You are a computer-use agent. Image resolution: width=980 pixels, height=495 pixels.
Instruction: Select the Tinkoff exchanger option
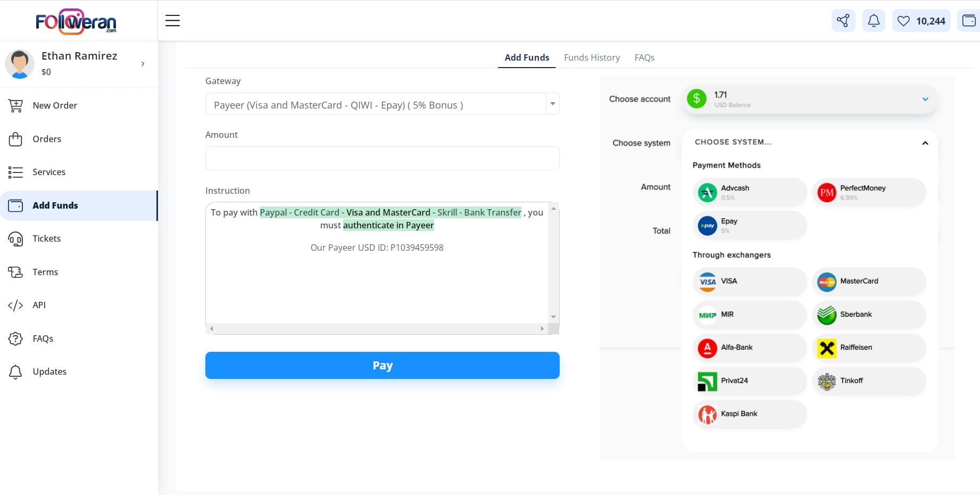868,381
